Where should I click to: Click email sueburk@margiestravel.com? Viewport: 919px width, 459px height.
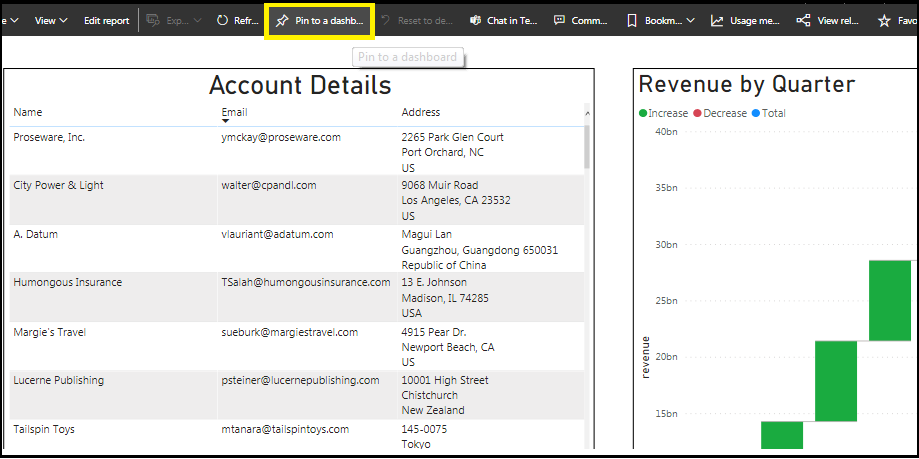pyautogui.click(x=290, y=332)
